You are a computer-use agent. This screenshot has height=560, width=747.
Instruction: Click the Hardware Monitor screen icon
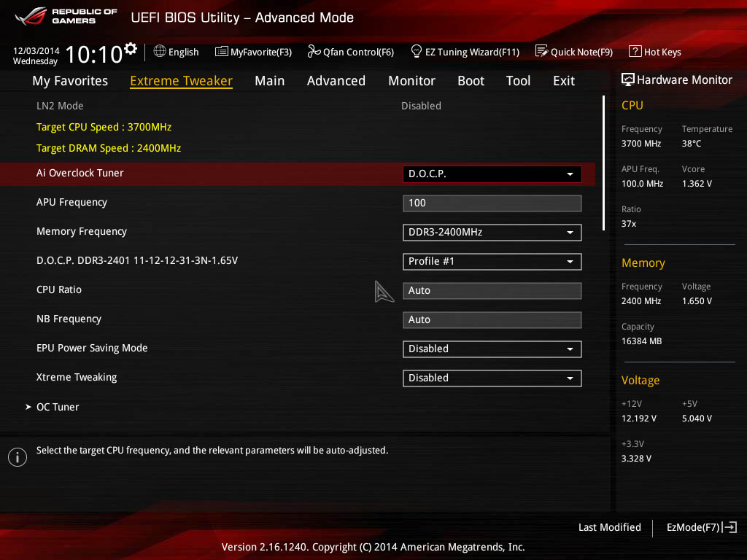coord(628,79)
